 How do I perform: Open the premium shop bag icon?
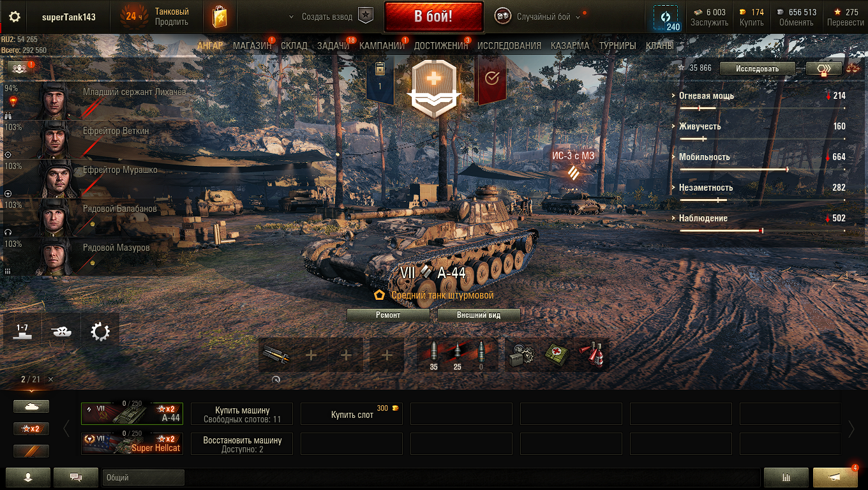[221, 17]
